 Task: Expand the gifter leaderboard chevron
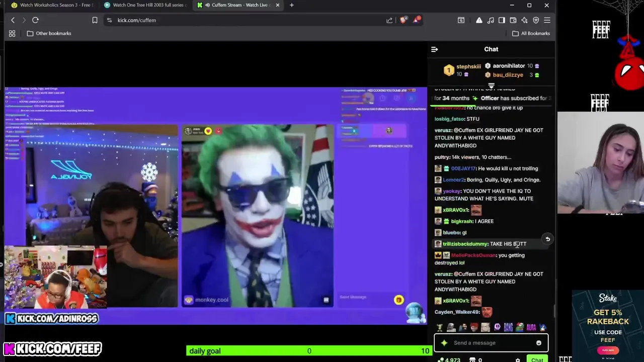(491, 86)
